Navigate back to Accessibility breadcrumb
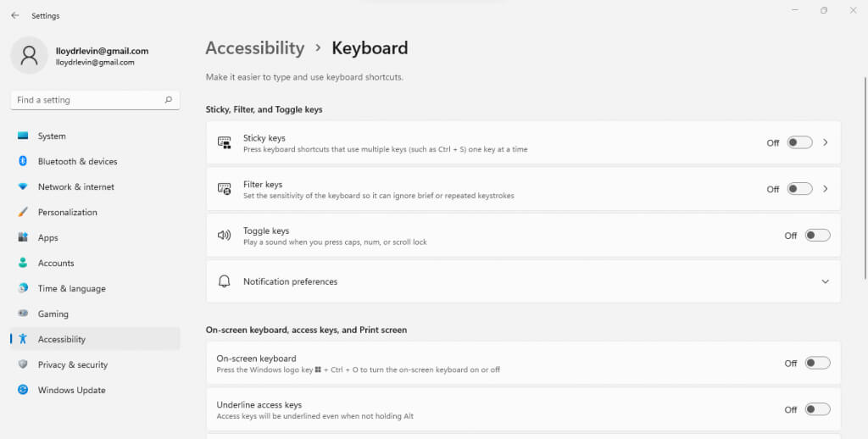The width and height of the screenshot is (868, 439). 254,48
